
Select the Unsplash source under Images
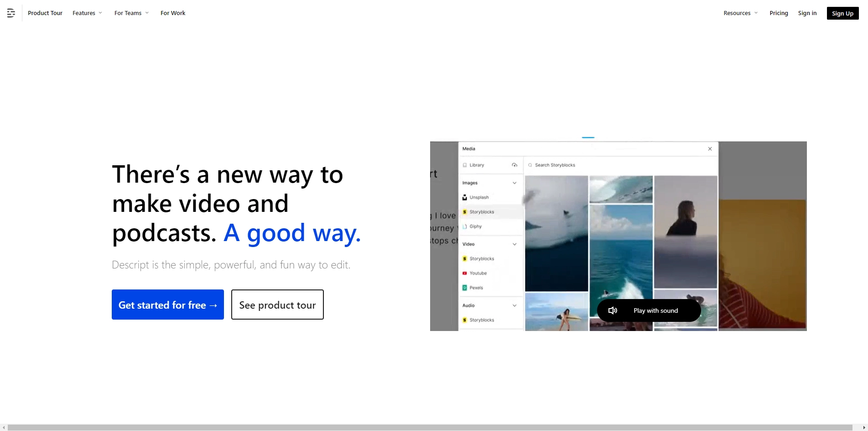point(479,197)
